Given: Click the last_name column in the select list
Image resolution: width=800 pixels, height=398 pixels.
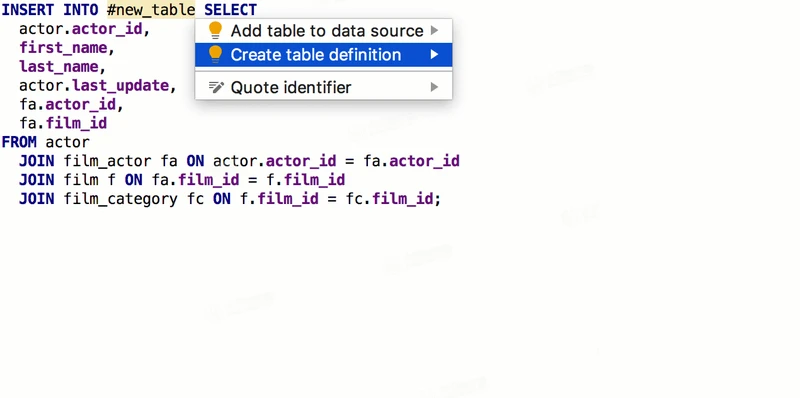Looking at the screenshot, I should pos(59,67).
